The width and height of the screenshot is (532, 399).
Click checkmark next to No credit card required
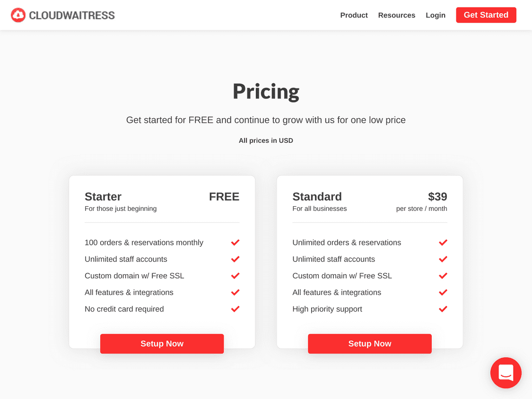(235, 309)
